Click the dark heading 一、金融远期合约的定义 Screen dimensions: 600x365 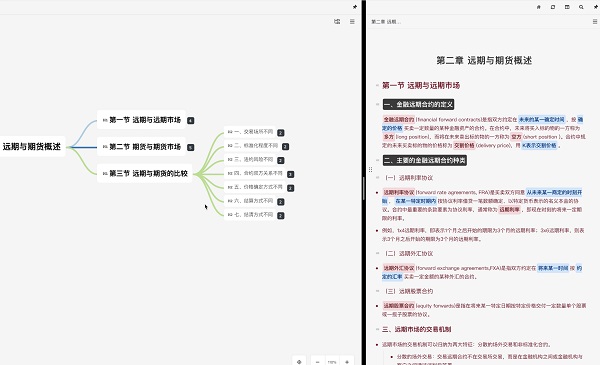(419, 104)
